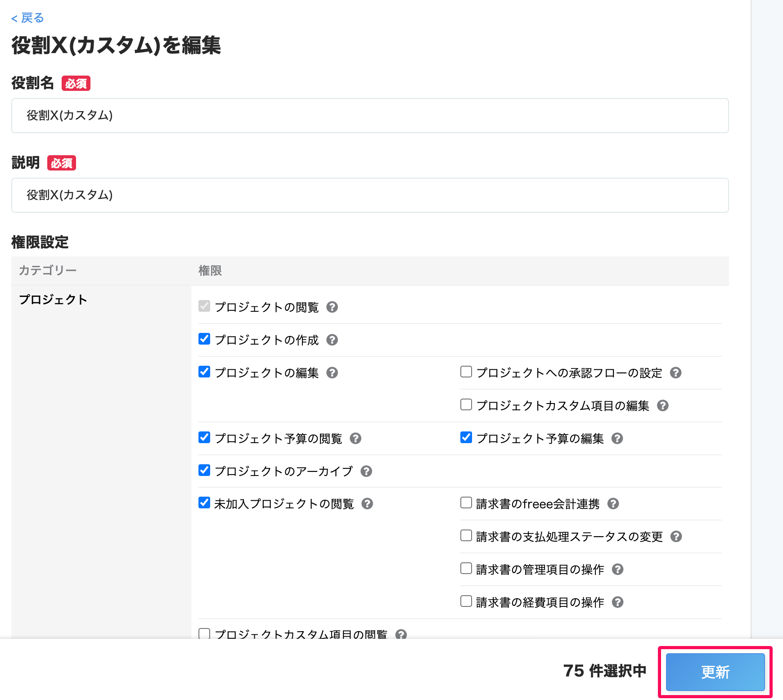Image resolution: width=783 pixels, height=700 pixels.
Task: Focus the 役割名 input field
Action: [x=370, y=116]
